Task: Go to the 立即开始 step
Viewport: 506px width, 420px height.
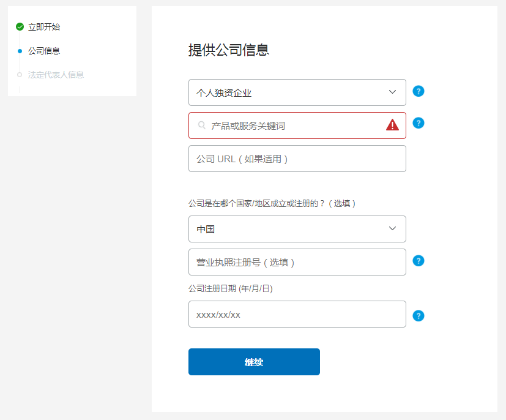Action: 44,27
